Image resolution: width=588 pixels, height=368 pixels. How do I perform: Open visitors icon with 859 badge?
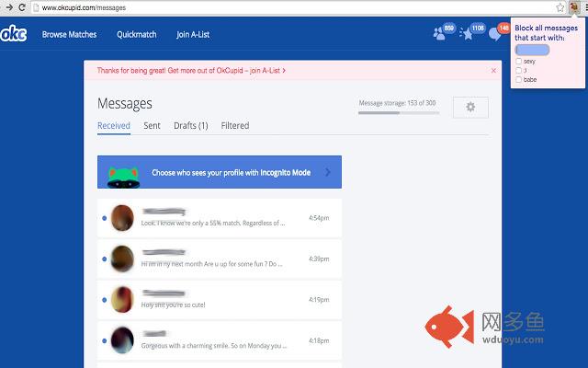pyautogui.click(x=440, y=34)
